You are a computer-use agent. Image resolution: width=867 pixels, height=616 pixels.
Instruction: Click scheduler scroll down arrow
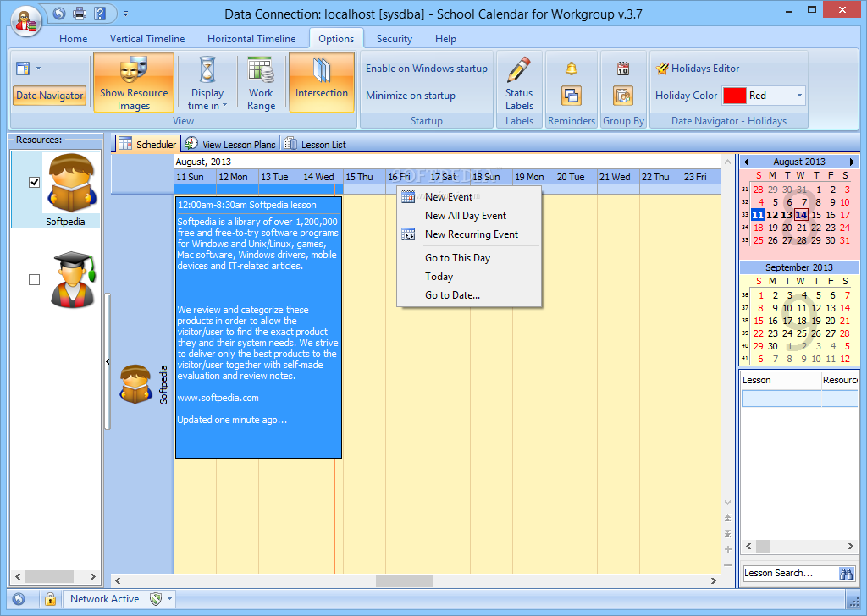pyautogui.click(x=727, y=503)
